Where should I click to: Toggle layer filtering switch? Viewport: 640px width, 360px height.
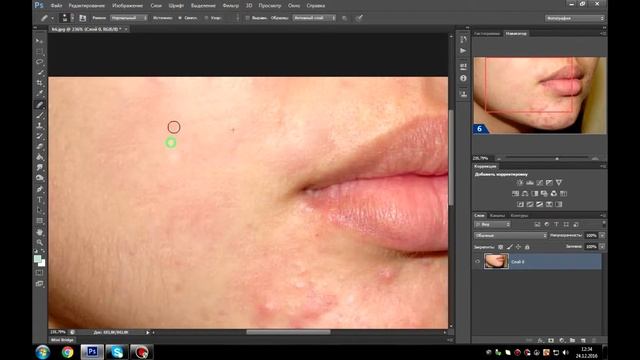(604, 224)
